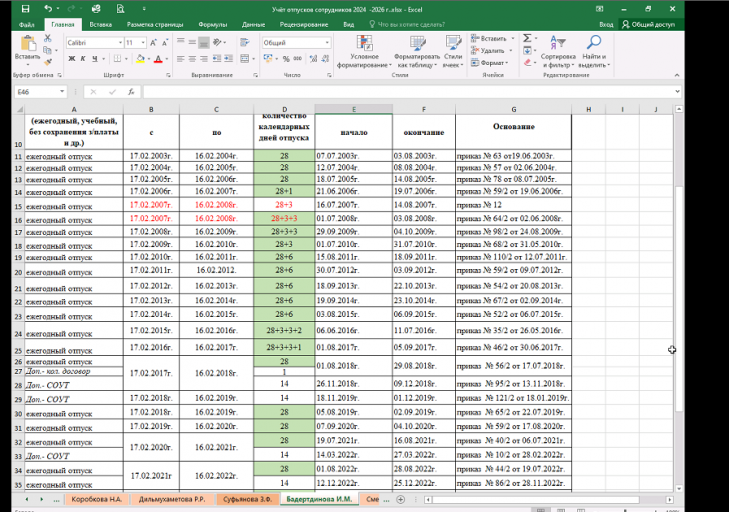Click the Вход sign-in link

606,25
